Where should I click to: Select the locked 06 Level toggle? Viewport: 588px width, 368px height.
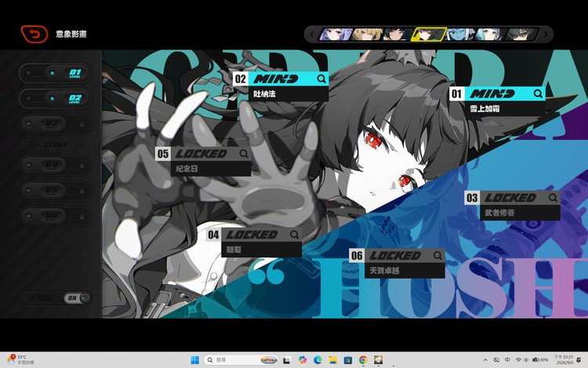(55, 217)
